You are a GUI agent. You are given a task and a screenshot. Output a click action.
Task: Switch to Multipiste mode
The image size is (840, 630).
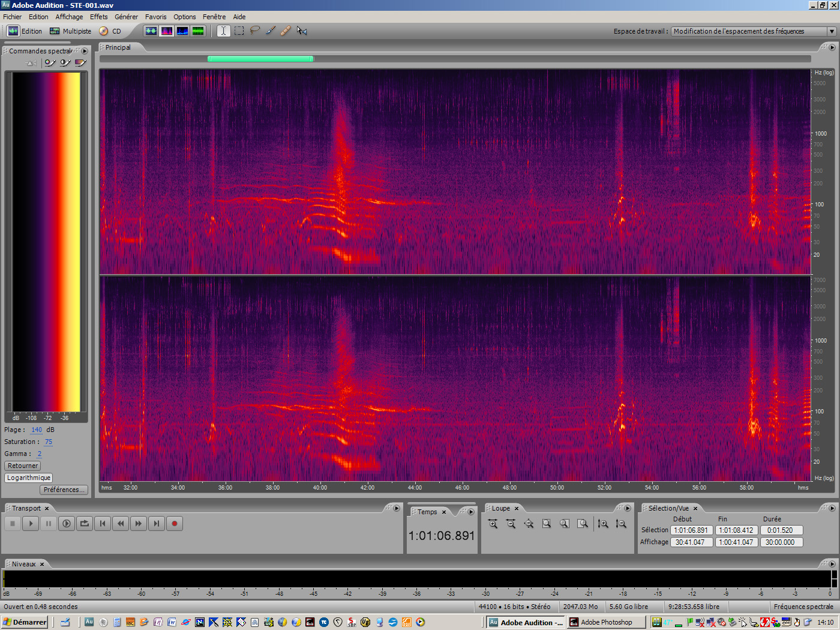(72, 31)
